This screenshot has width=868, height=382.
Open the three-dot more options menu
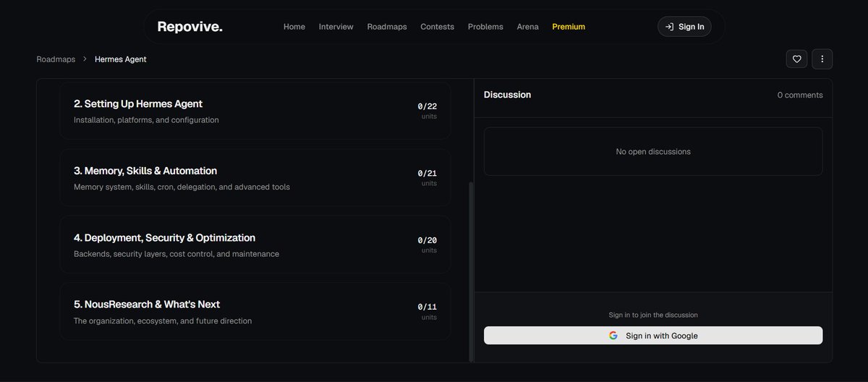822,59
